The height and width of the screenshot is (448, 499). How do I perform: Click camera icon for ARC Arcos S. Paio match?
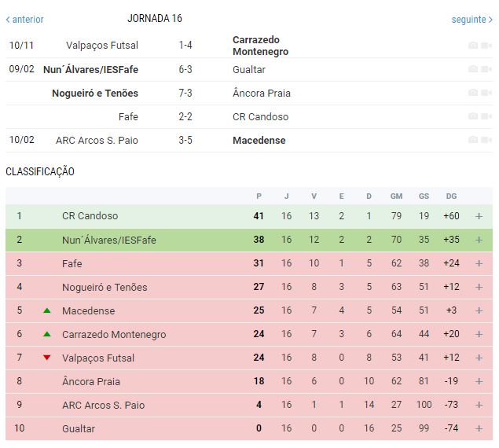(472, 140)
